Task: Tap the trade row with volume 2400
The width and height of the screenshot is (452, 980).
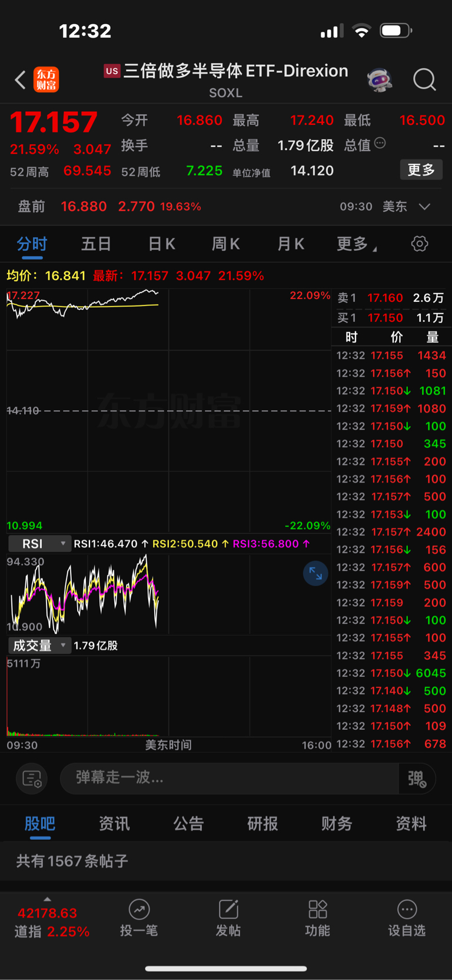Action: pos(391,532)
